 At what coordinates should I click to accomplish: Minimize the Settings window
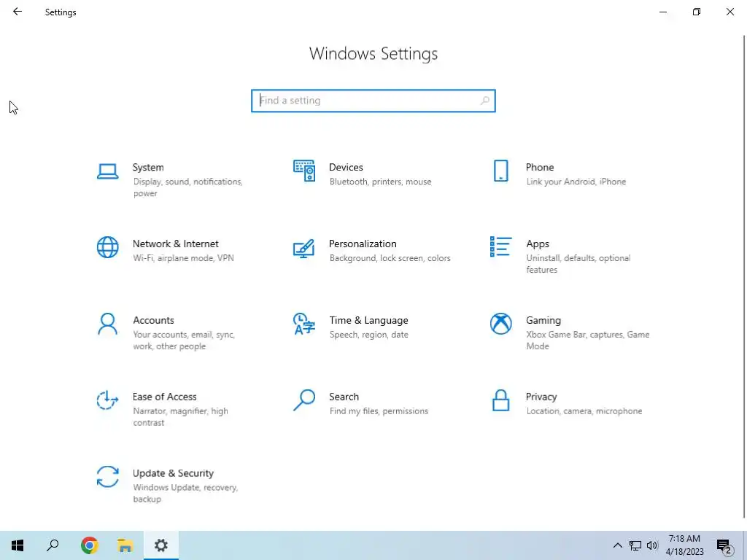point(662,12)
